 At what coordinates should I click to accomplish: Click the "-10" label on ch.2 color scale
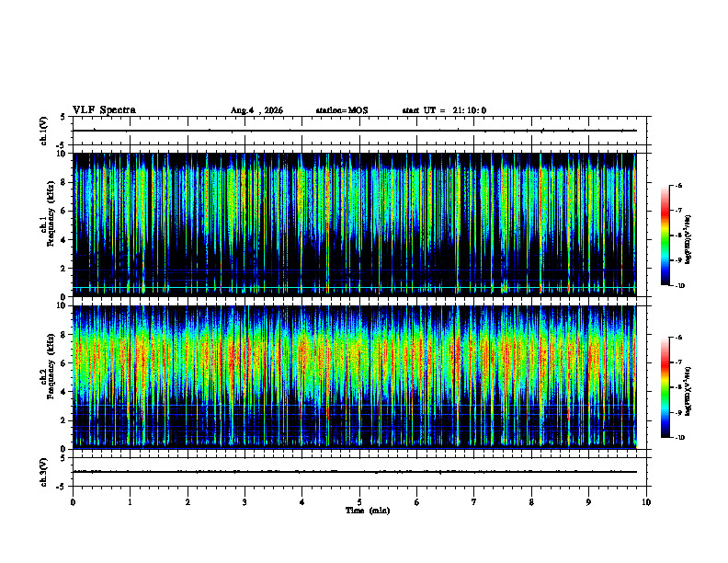tap(679, 438)
